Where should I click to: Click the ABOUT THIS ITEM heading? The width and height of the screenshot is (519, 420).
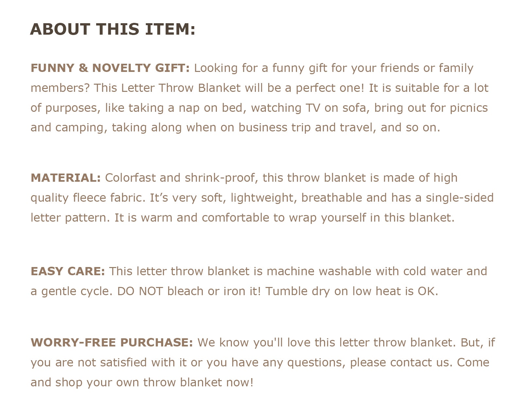pos(112,29)
